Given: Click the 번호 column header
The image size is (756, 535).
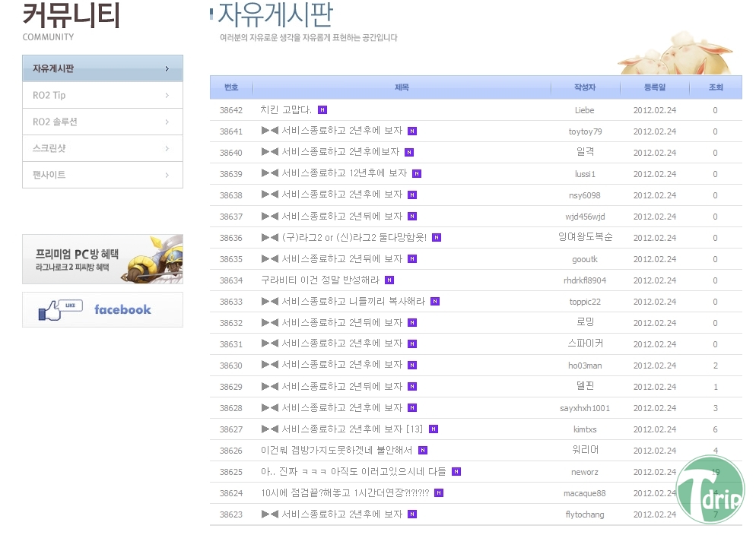Looking at the screenshot, I should [231, 87].
